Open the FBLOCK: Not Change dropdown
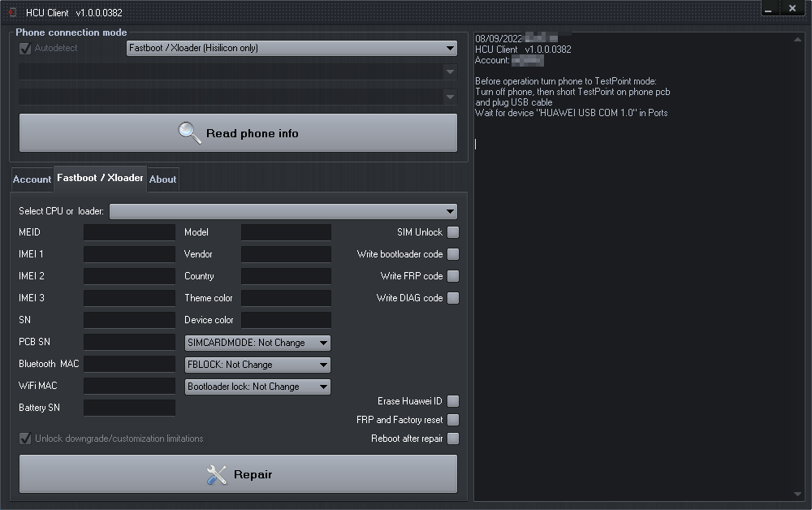Screen dimensions: 812x510 (x=257, y=365)
